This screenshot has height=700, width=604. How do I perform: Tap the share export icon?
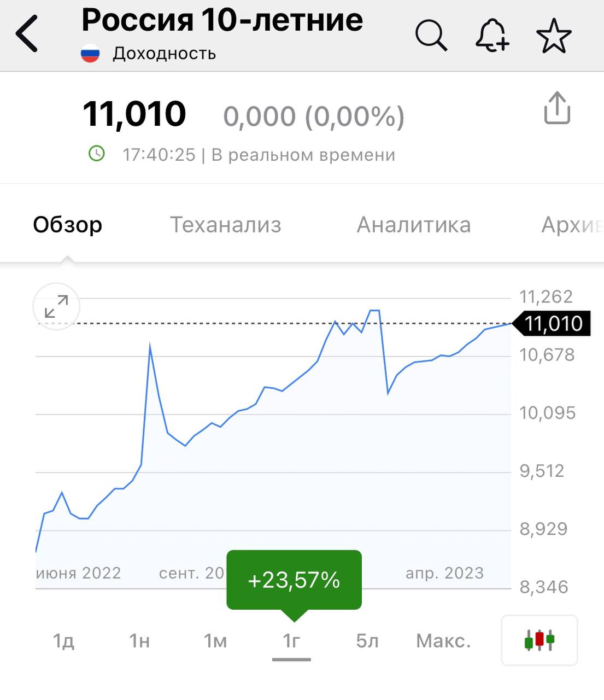(x=557, y=108)
